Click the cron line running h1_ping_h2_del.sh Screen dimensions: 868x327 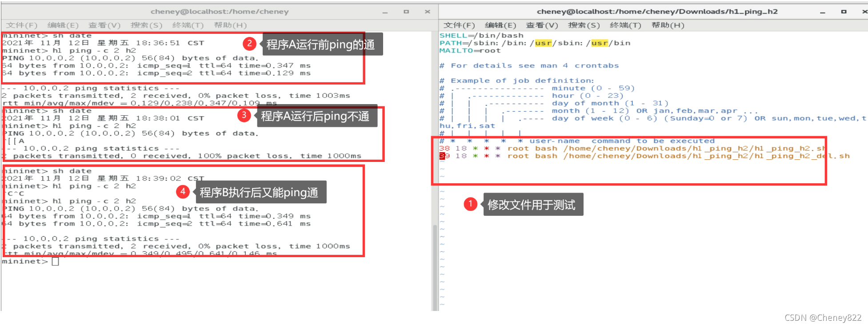tap(644, 156)
